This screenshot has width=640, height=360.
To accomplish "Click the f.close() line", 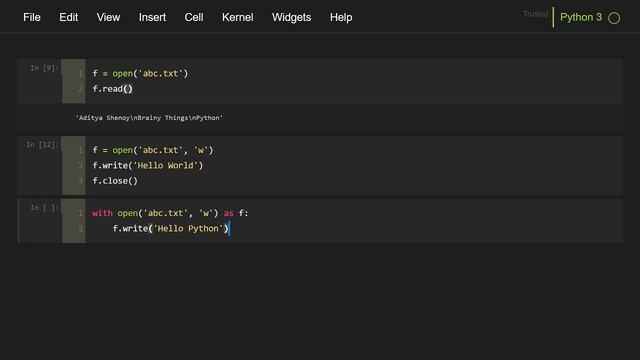I will [x=115, y=181].
